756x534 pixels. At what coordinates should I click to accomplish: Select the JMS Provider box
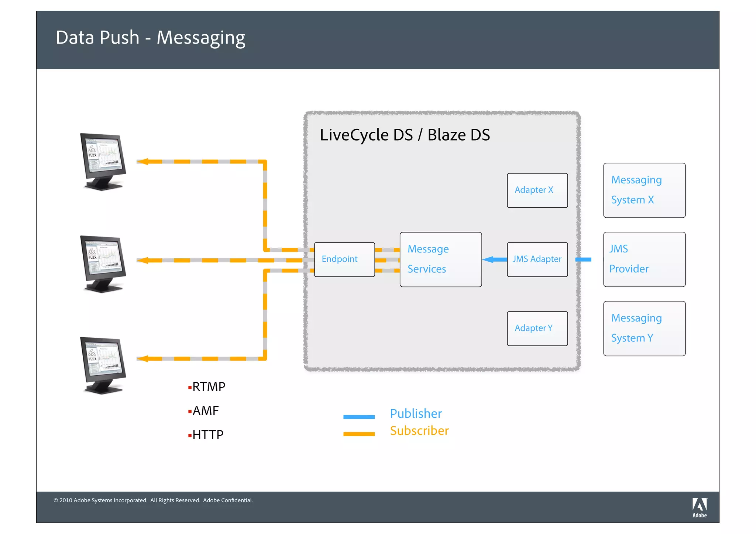pos(644,259)
